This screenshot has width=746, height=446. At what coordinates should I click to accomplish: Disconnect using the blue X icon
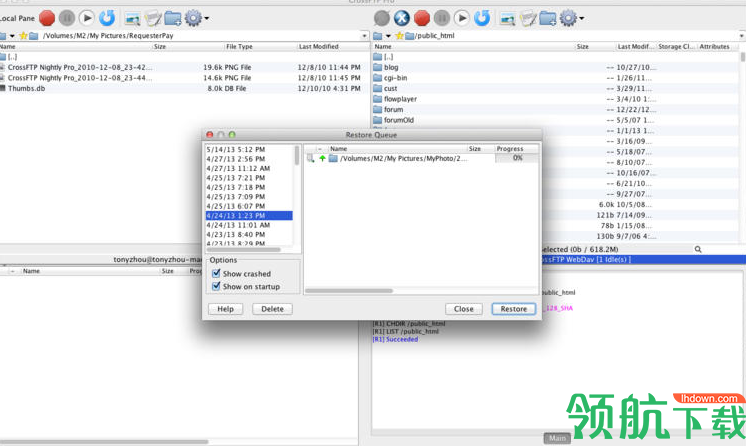coord(402,18)
